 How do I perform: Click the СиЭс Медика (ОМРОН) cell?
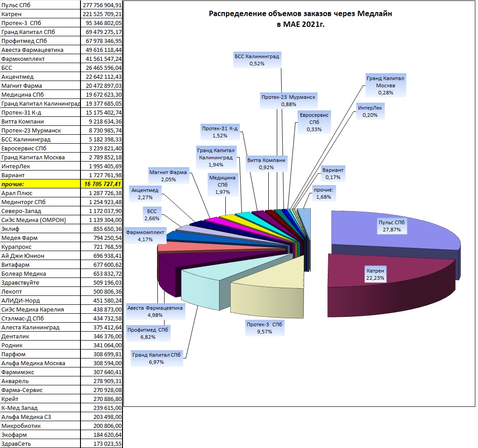40,220
